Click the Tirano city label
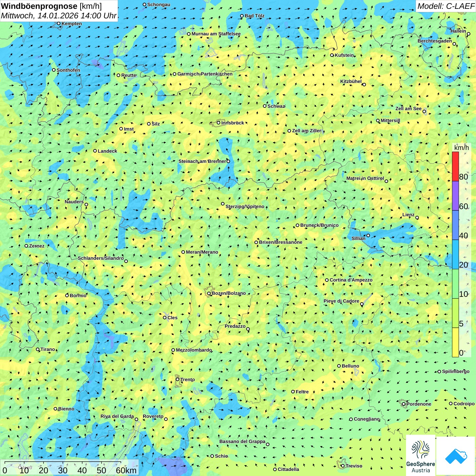 pos(48,349)
